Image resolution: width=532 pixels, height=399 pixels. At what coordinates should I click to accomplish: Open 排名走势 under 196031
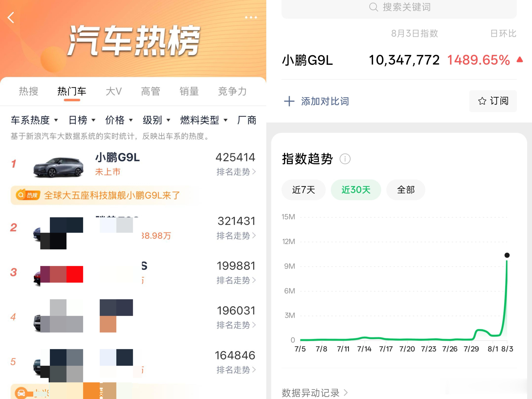click(x=236, y=325)
